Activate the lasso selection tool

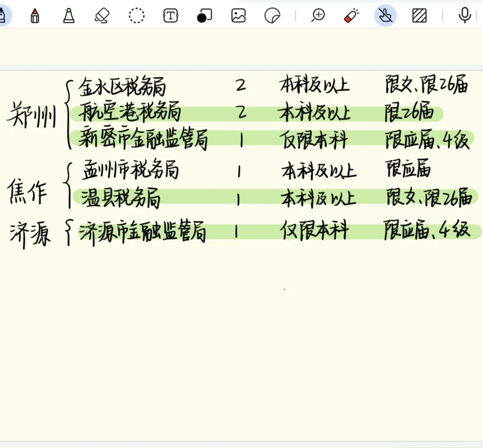[x=136, y=16]
